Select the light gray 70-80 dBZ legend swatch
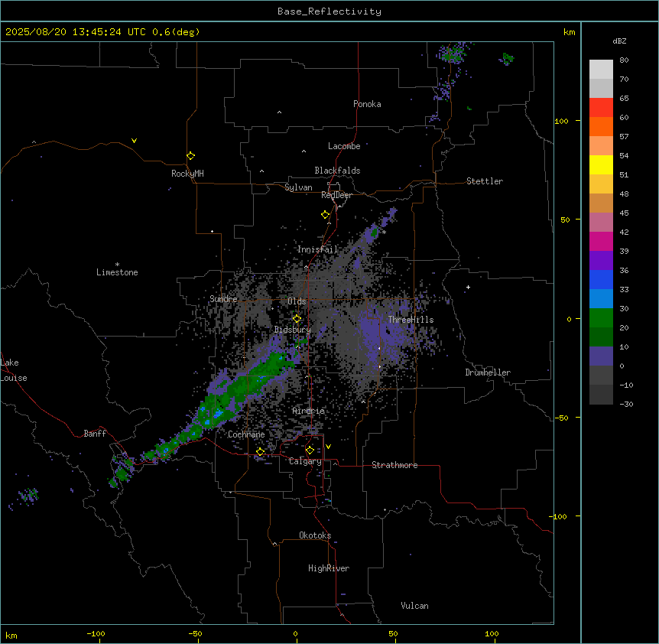 [601, 70]
